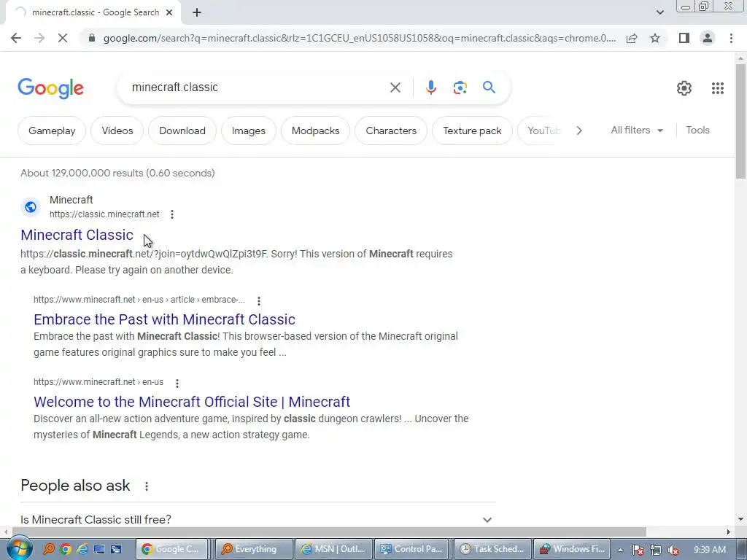Open the Google apps grid
Image resolution: width=747 pixels, height=560 pixels.
[x=718, y=88]
